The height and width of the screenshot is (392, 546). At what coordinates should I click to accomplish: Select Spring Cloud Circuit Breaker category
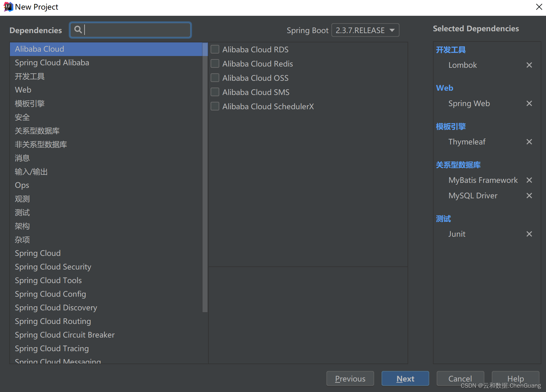tap(106, 335)
